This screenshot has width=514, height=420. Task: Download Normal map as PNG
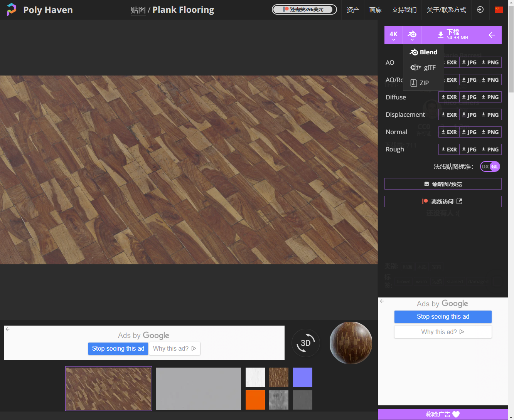(490, 132)
